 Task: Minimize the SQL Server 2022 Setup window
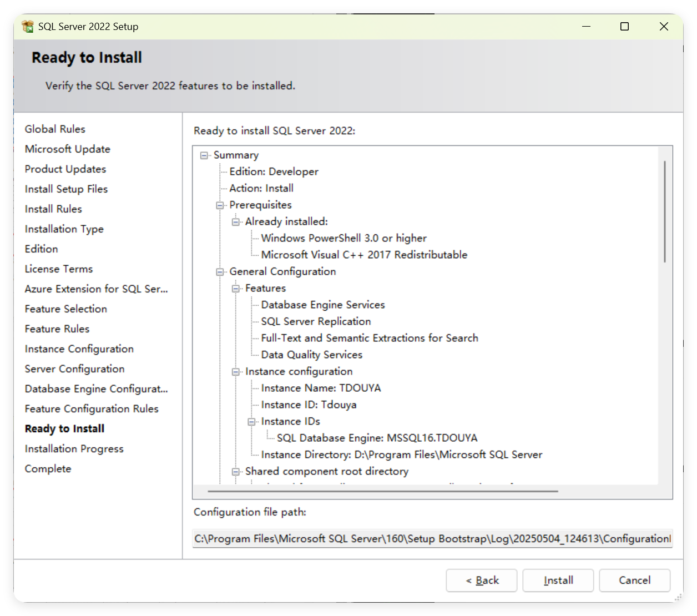coord(586,26)
